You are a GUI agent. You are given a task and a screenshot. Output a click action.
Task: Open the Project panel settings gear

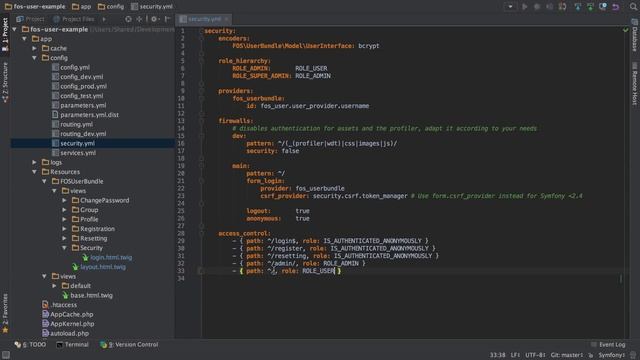(154, 19)
